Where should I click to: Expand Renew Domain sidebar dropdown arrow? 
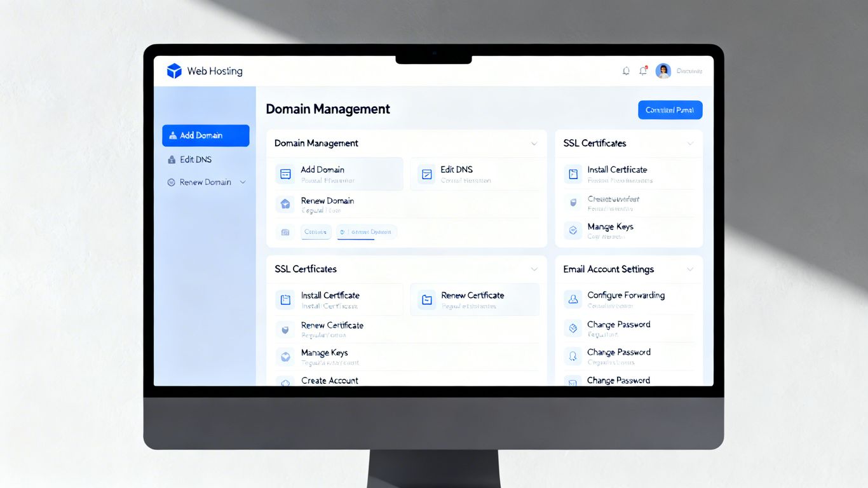pyautogui.click(x=242, y=182)
